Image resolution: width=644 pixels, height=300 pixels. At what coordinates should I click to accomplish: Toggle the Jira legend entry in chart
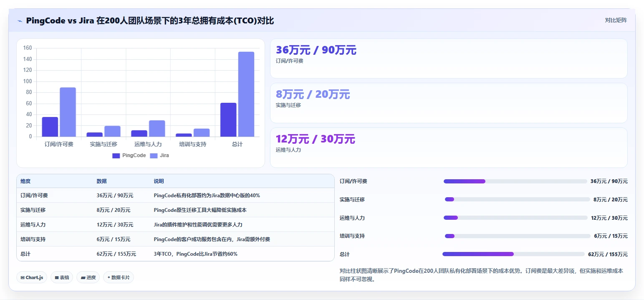[x=159, y=155]
